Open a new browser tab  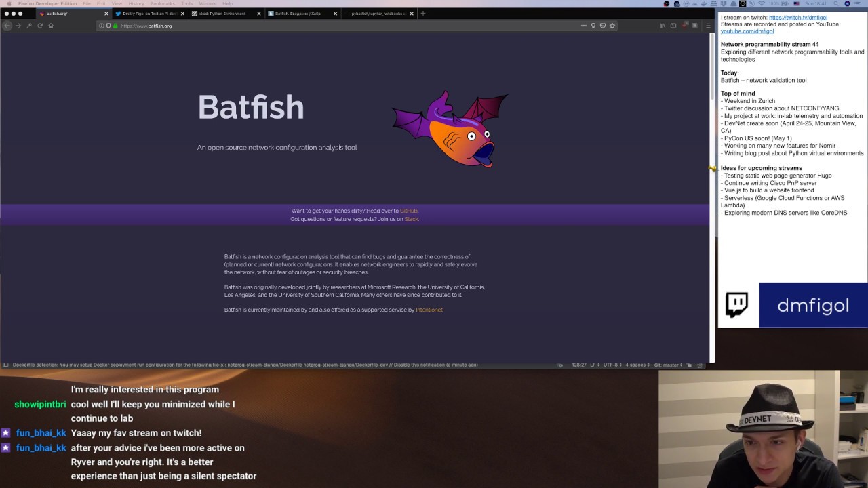pyautogui.click(x=423, y=13)
